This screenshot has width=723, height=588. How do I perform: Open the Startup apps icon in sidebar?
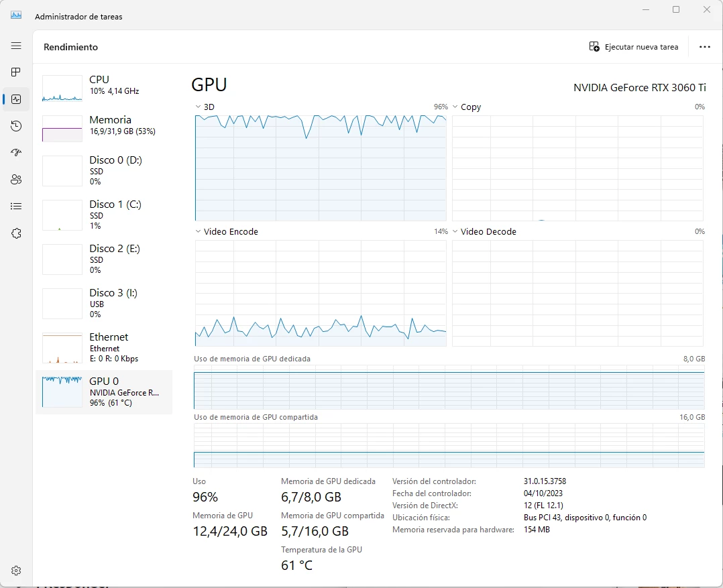[x=16, y=152]
